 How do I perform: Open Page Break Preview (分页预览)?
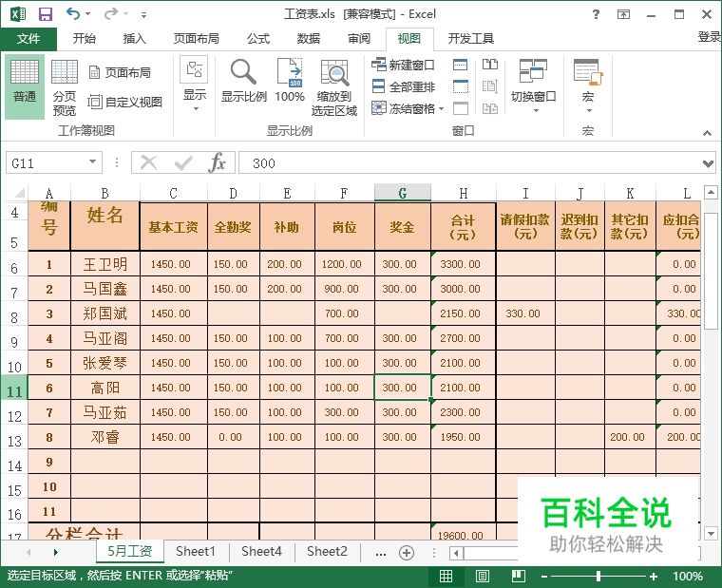65,87
